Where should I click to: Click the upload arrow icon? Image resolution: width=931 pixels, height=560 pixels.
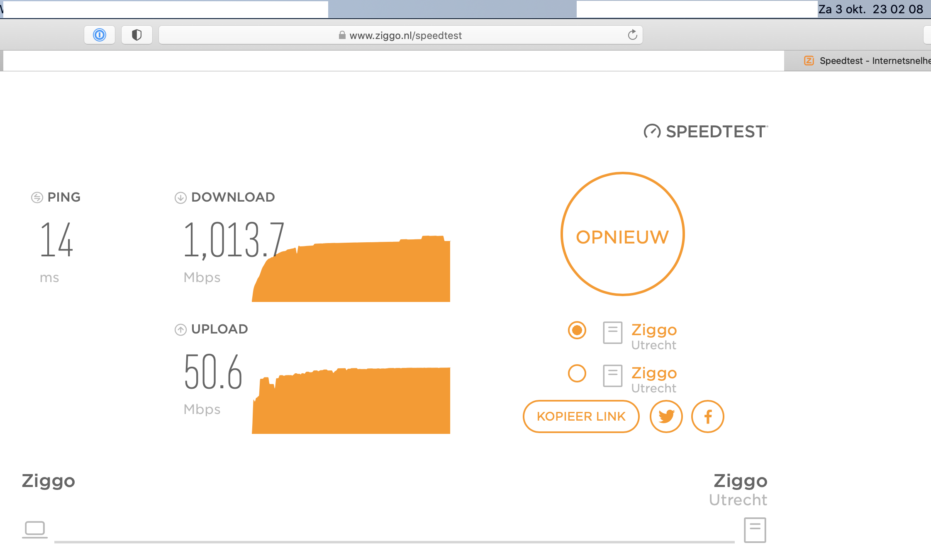tap(180, 329)
